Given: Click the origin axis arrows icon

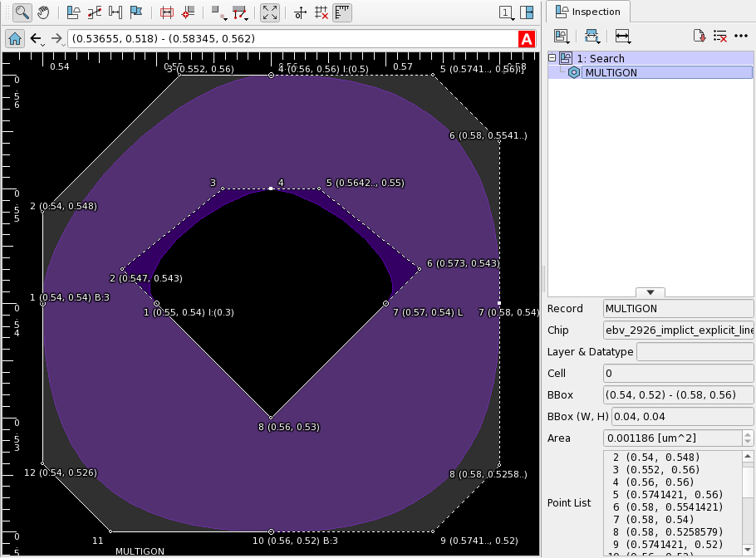Looking at the screenshot, I should click(301, 12).
